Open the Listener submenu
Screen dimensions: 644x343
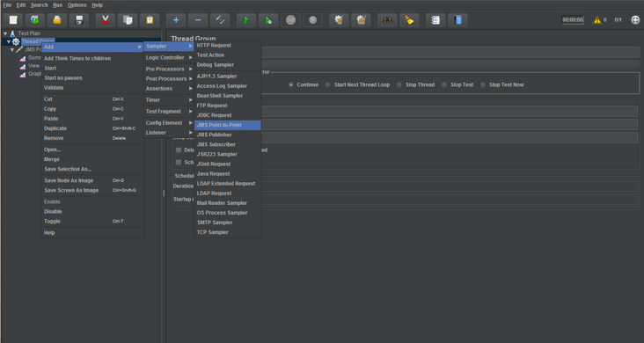pyautogui.click(x=169, y=133)
